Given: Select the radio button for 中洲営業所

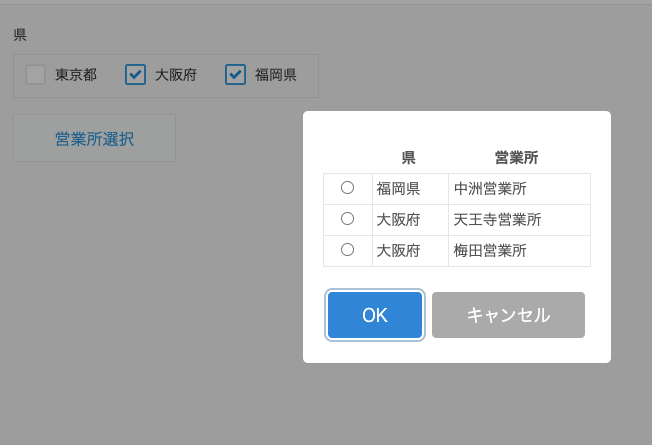Looking at the screenshot, I should point(347,188).
